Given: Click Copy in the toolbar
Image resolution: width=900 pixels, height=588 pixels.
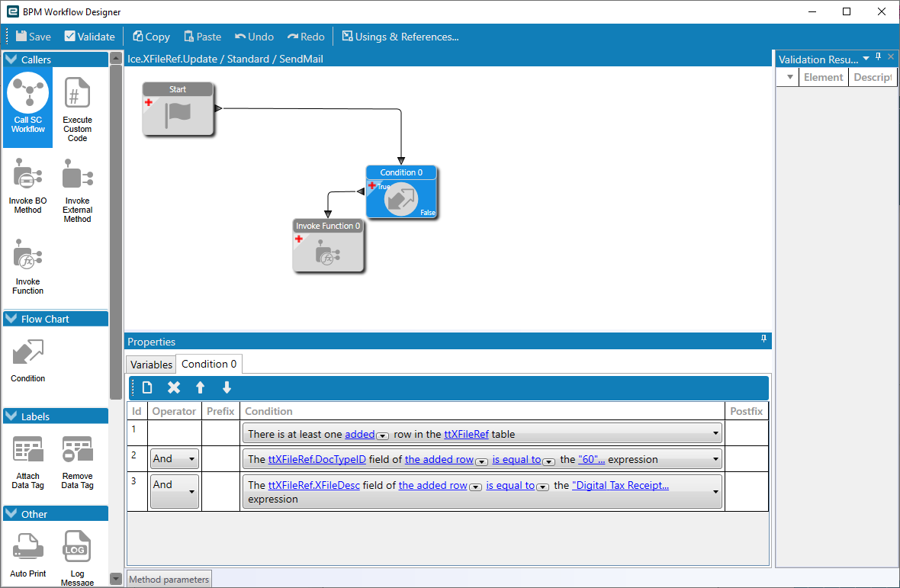Looking at the screenshot, I should point(152,37).
